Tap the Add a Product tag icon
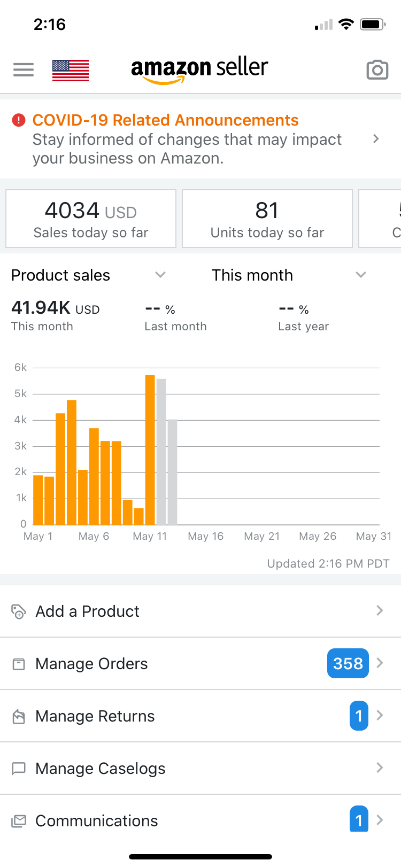This screenshot has width=401, height=868. pos(19,611)
